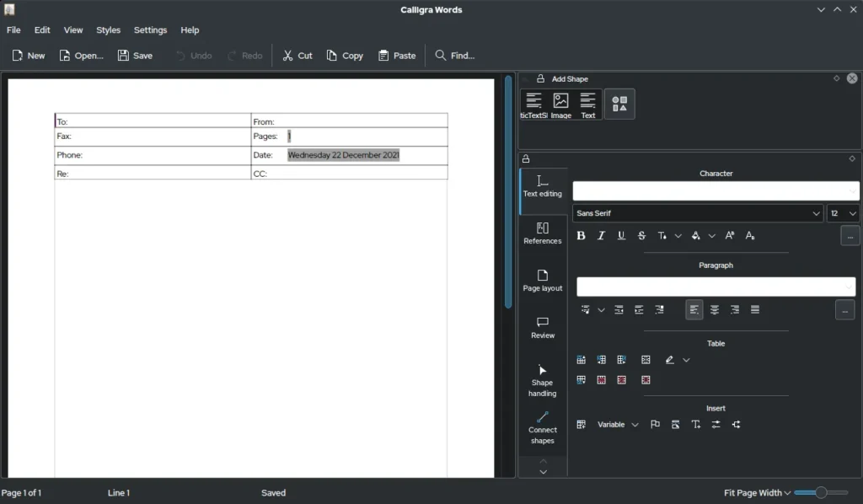Open the shapes collection button
This screenshot has width=863, height=504.
[619, 104]
